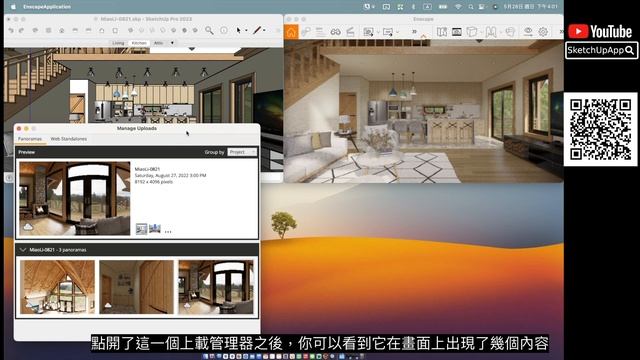
Task: Click the Enscape video export icon
Action: click(x=388, y=31)
